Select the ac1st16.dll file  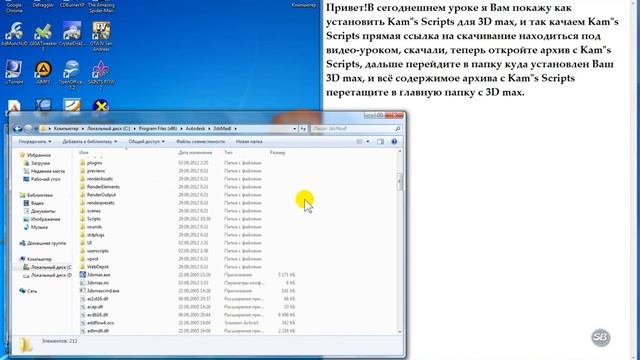point(98,299)
